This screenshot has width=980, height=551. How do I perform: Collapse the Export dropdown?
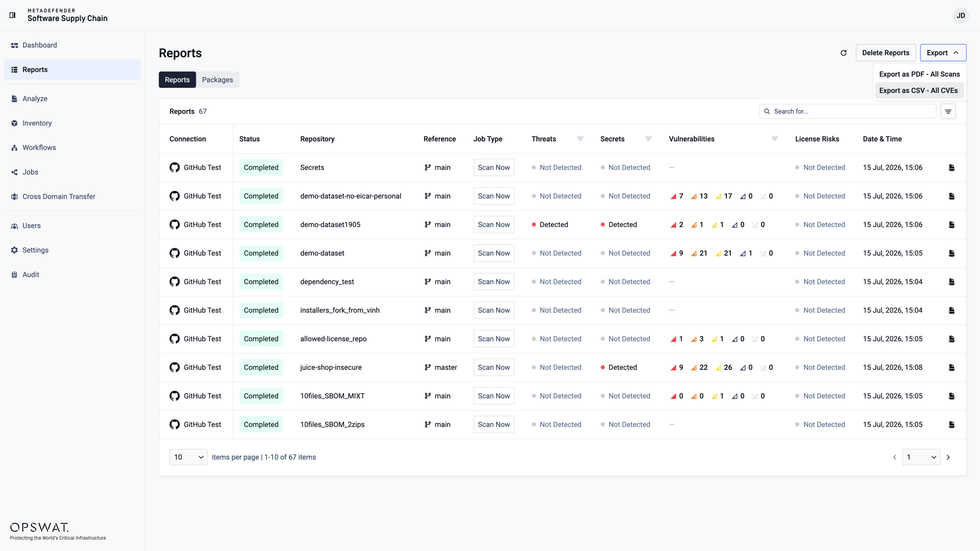pos(943,53)
